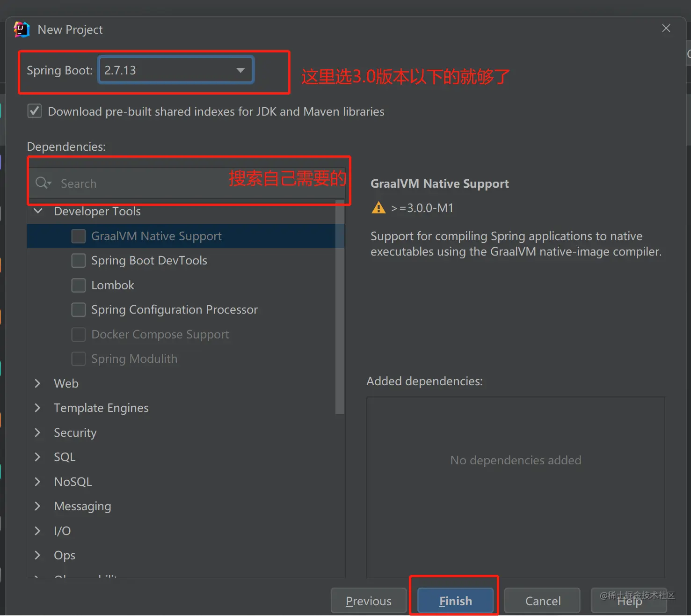Click Finish to create project
The image size is (691, 616).
(456, 601)
